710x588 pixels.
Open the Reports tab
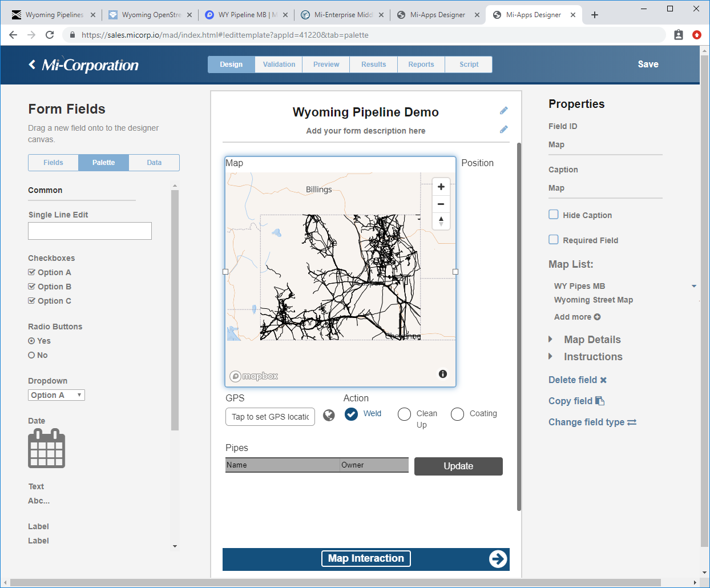(421, 65)
